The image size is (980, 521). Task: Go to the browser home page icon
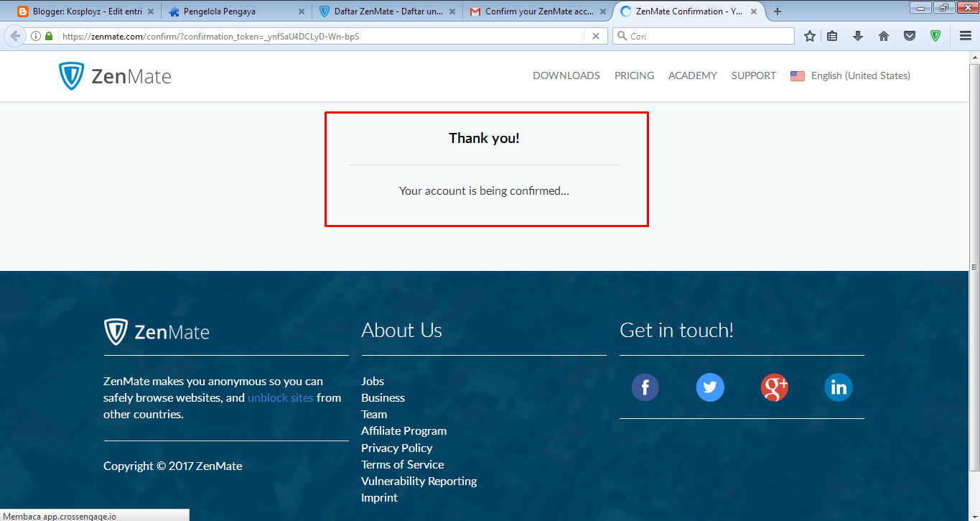[884, 36]
